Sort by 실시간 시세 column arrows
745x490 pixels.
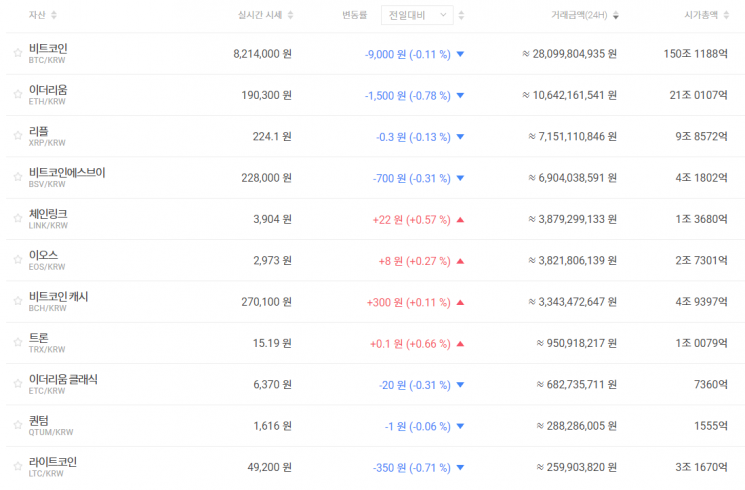[290, 15]
